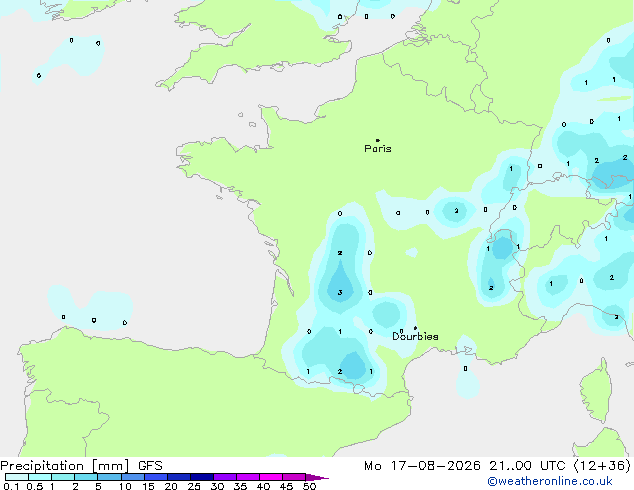Pick the legend swatch between 0.1 and 0.5
Image resolution: width=634 pixels, height=490 pixels.
tap(17, 477)
